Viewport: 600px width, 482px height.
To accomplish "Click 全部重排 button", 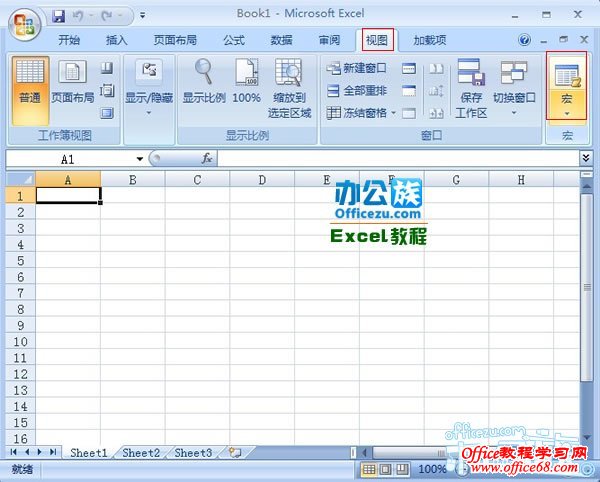I will (357, 91).
